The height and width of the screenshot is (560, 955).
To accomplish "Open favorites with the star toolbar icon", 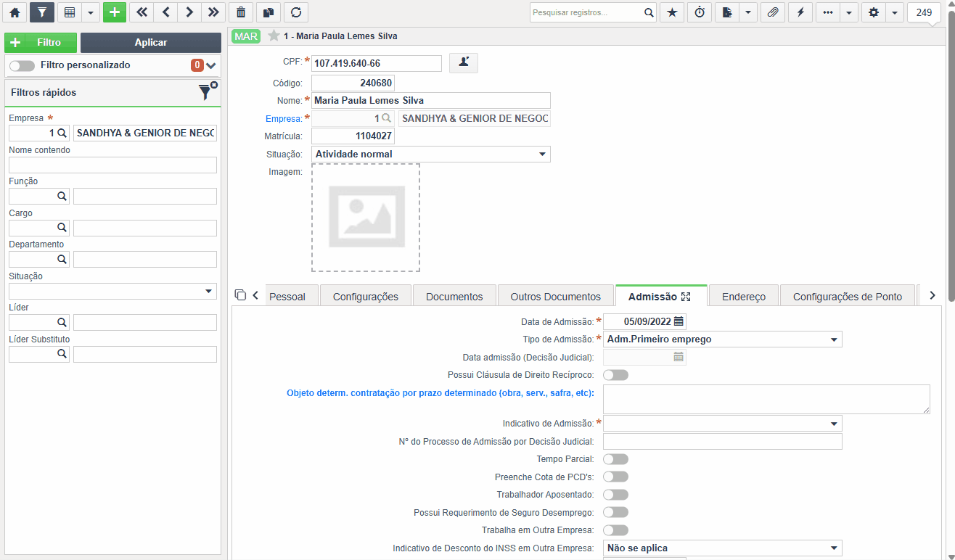I will (672, 12).
